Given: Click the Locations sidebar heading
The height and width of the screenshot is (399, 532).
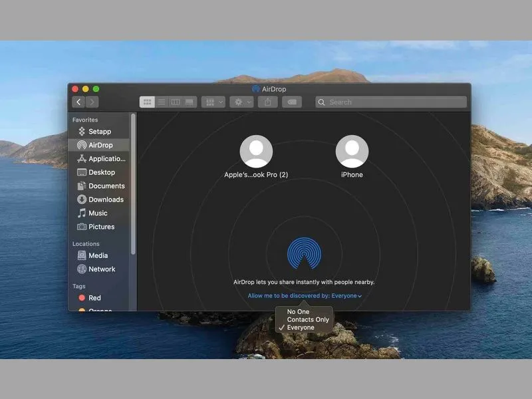Looking at the screenshot, I should pyautogui.click(x=86, y=243).
